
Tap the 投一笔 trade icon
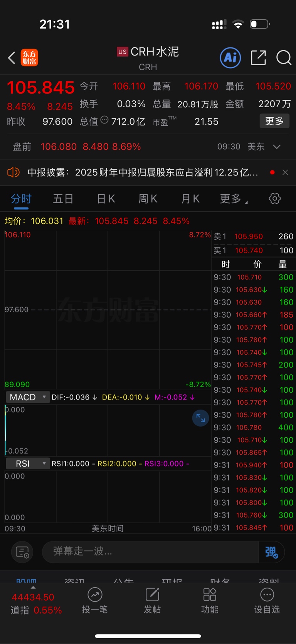click(x=95, y=601)
